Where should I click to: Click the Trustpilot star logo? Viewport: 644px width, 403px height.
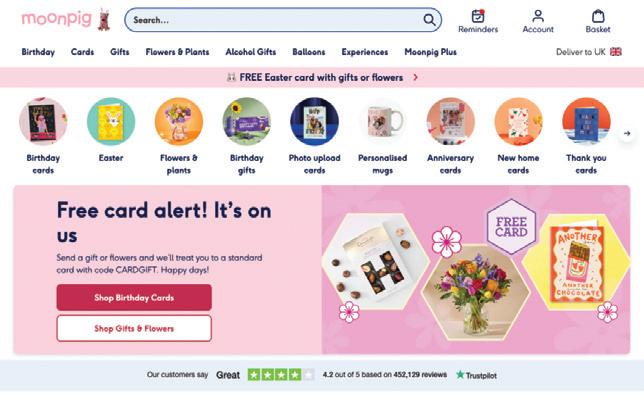pos(460,375)
